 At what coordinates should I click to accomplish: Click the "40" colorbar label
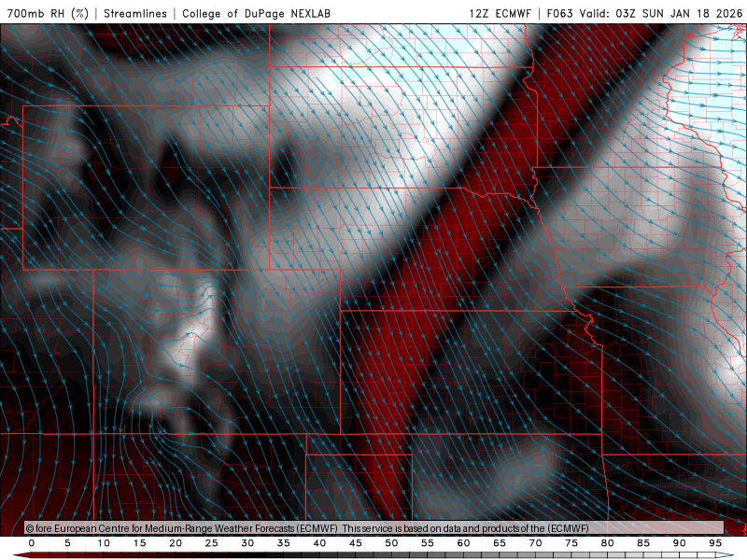319,543
